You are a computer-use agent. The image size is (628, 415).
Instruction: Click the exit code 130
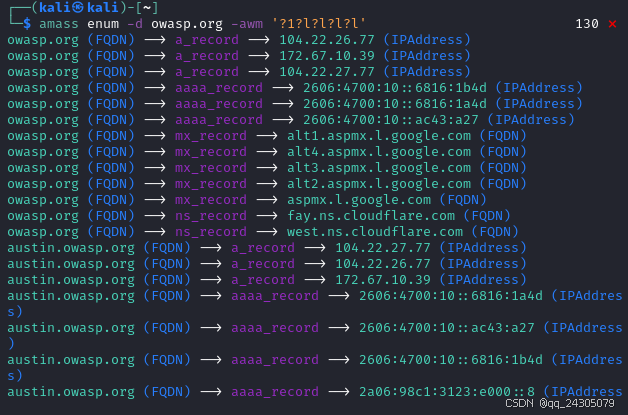(x=587, y=24)
